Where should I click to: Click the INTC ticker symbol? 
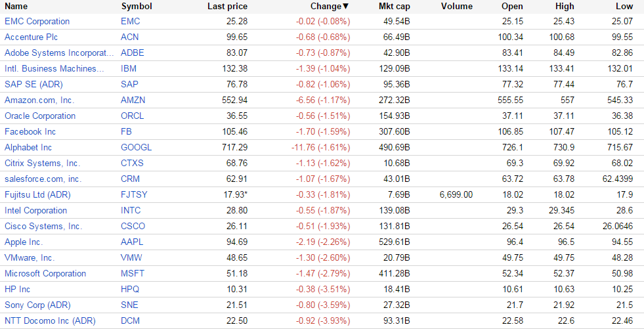pyautogui.click(x=131, y=211)
